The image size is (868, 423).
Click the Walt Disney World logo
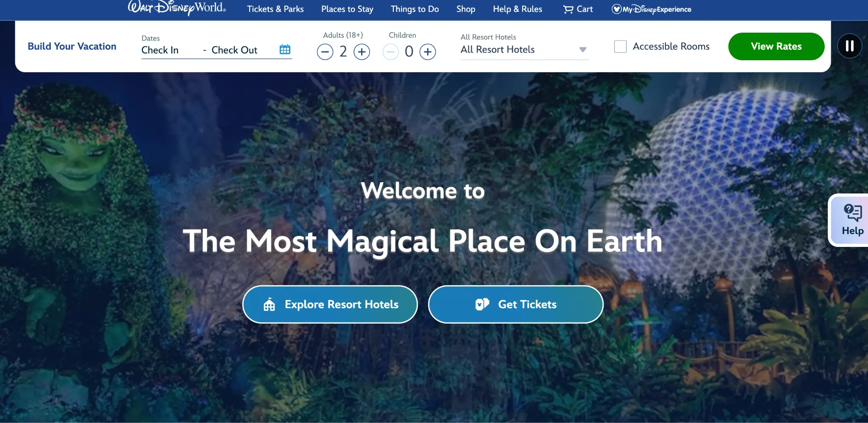coord(177,8)
